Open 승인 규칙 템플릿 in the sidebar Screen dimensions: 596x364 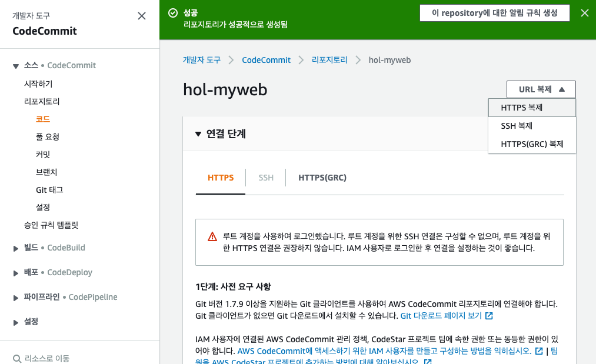click(51, 225)
